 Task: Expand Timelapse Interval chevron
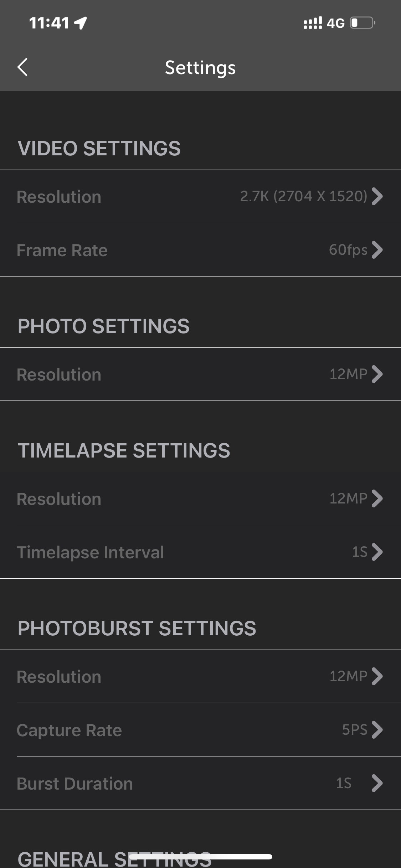click(x=377, y=552)
